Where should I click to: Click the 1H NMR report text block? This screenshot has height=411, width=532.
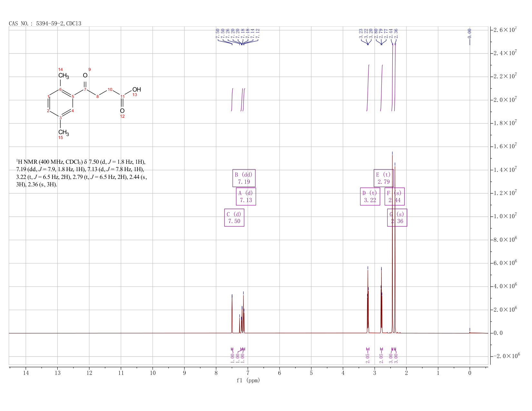tap(82, 173)
